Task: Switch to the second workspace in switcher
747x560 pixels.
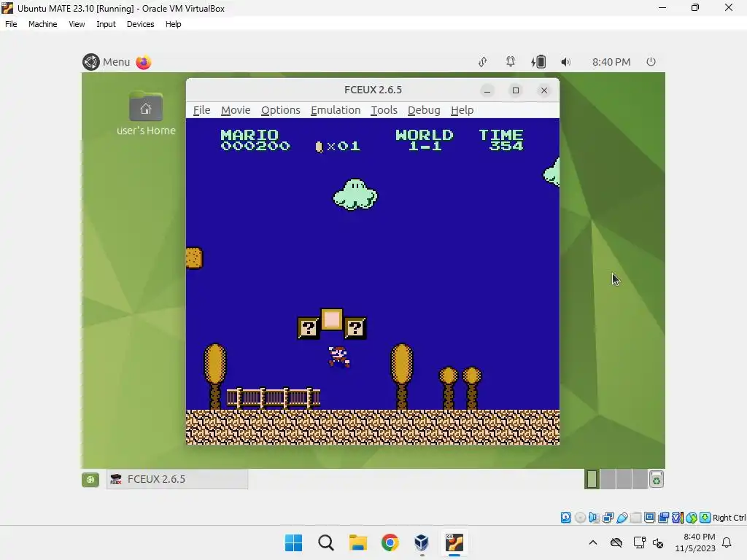Action: click(x=608, y=479)
